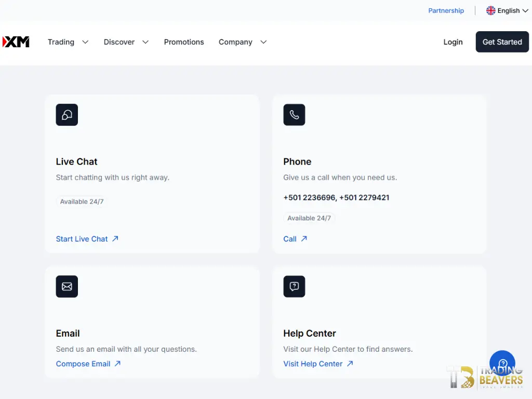Open the Promotions menu item
This screenshot has height=399, width=532.
point(184,42)
